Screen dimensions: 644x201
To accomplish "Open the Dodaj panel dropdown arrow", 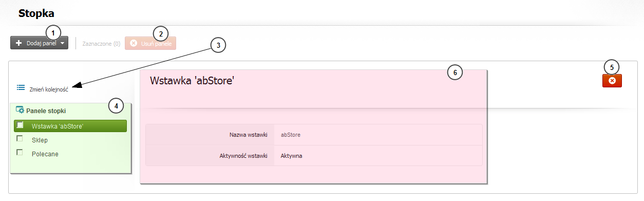I will 62,44.
